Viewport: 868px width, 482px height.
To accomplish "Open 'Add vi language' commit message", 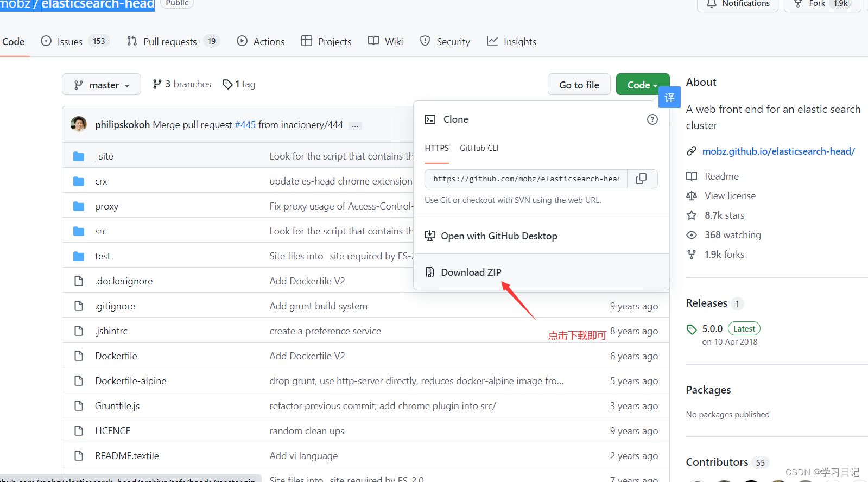I will pyautogui.click(x=303, y=456).
